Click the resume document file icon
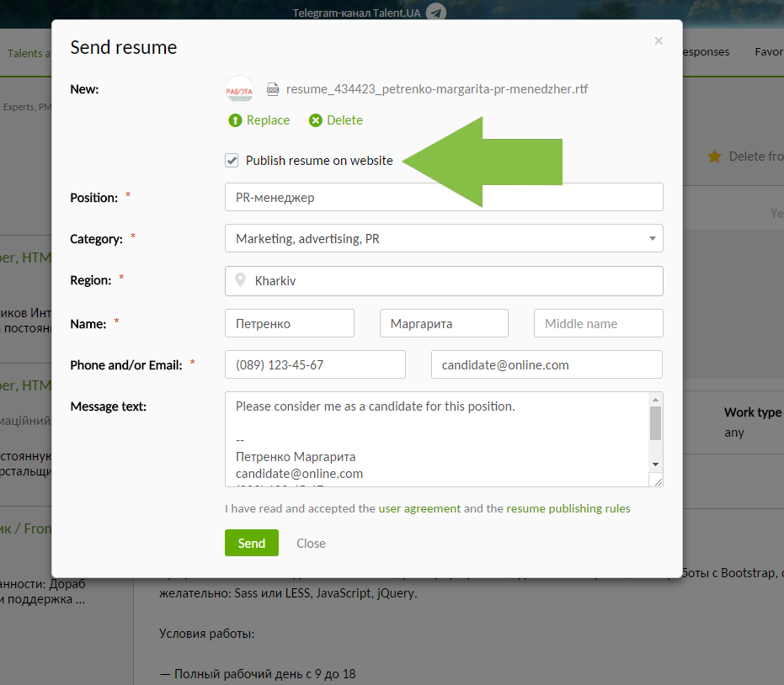784x685 pixels. pyautogui.click(x=273, y=89)
